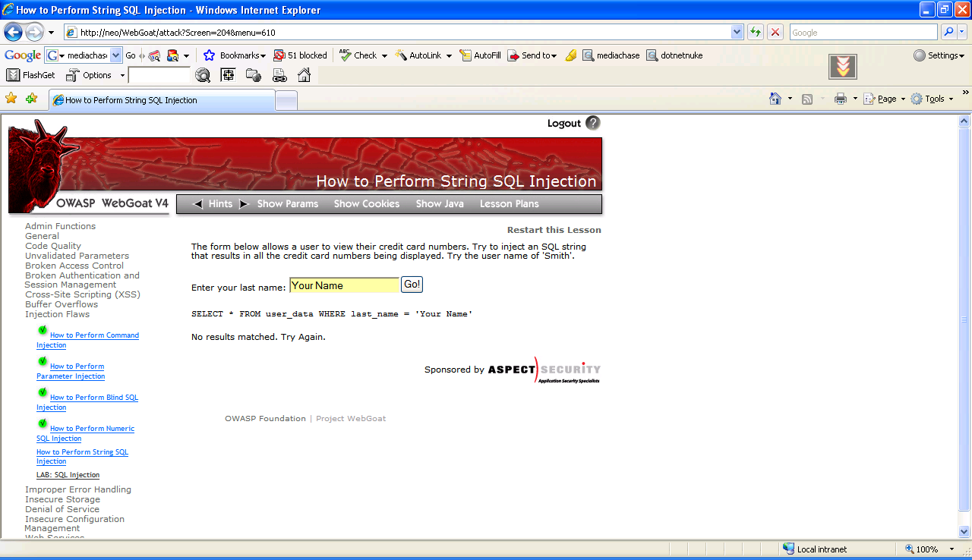Open the Tools menu dropdown
The image size is (972, 560).
pos(933,99)
